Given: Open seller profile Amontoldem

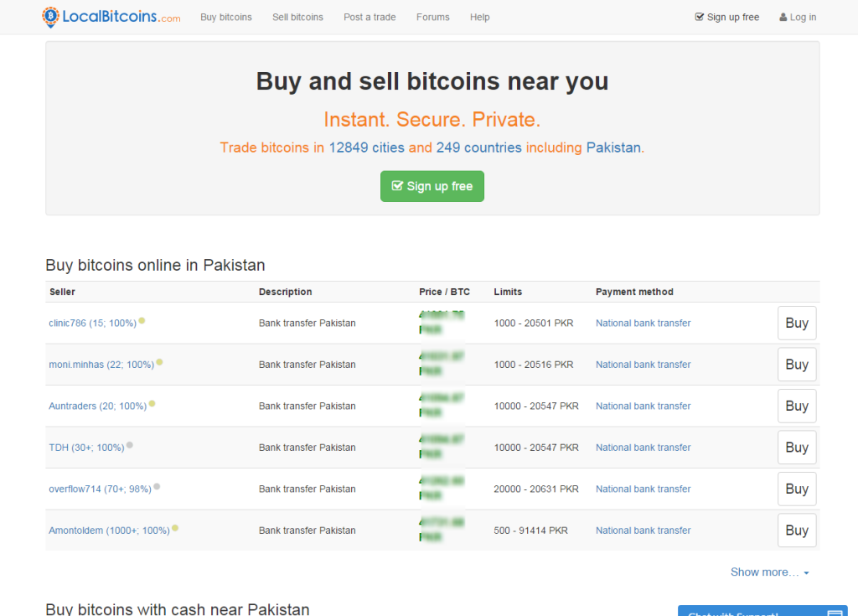Looking at the screenshot, I should point(110,531).
